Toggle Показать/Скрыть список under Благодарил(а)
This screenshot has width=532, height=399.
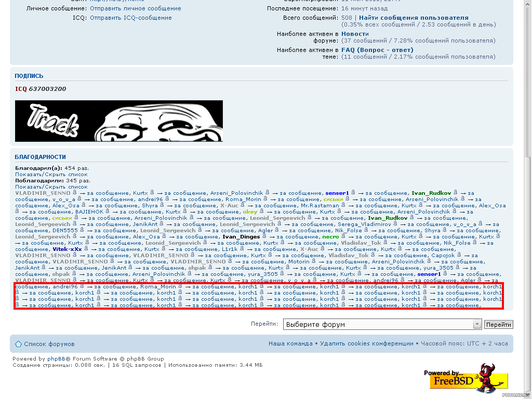click(51, 175)
